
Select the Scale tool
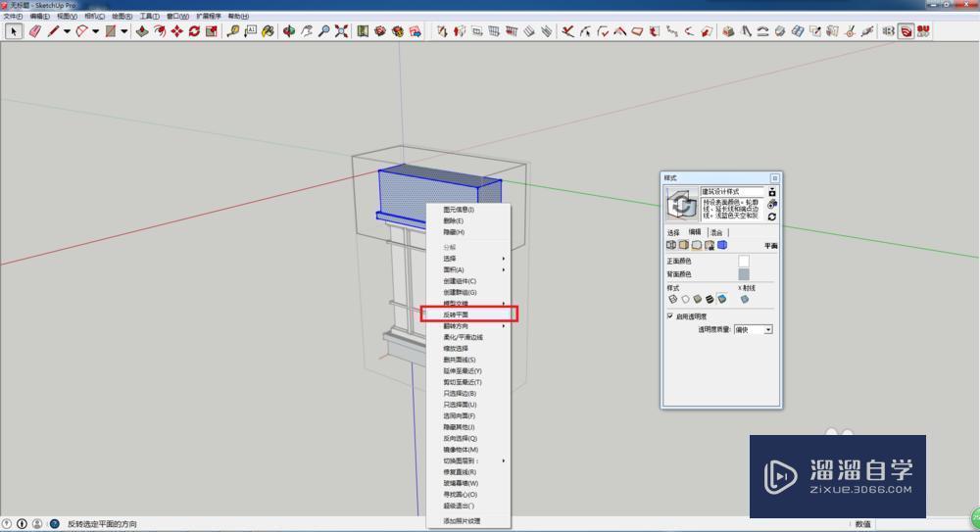tap(212, 30)
